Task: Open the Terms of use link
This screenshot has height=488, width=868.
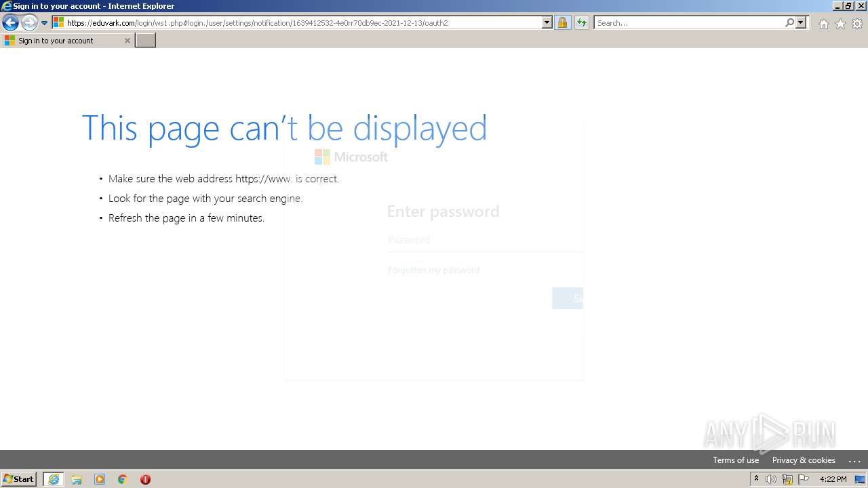Action: 736,460
